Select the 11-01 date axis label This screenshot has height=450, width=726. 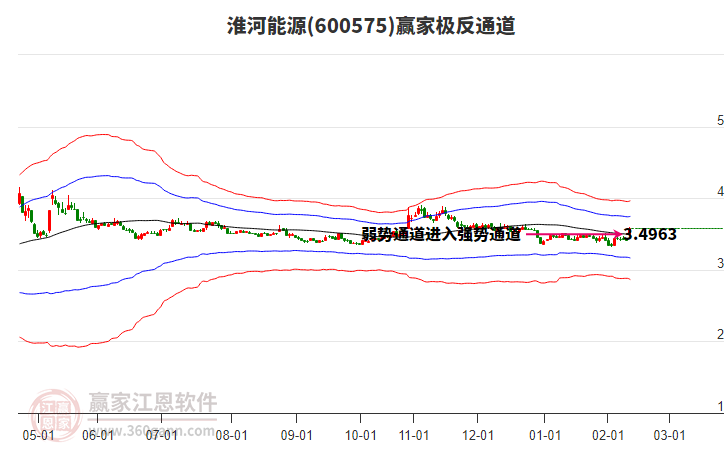(413, 435)
